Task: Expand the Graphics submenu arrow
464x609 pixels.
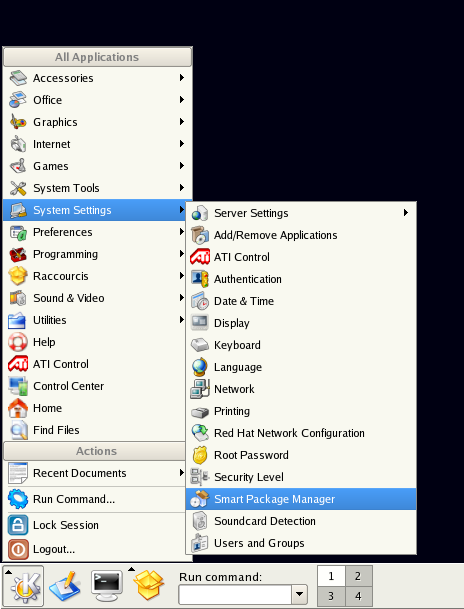Action: coord(181,122)
